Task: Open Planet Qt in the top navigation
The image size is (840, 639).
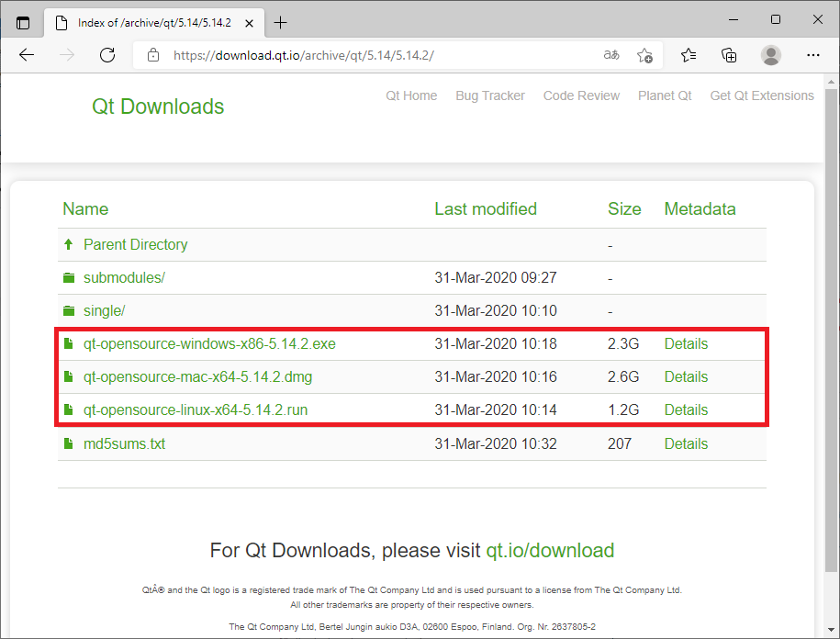Action: pyautogui.click(x=665, y=95)
